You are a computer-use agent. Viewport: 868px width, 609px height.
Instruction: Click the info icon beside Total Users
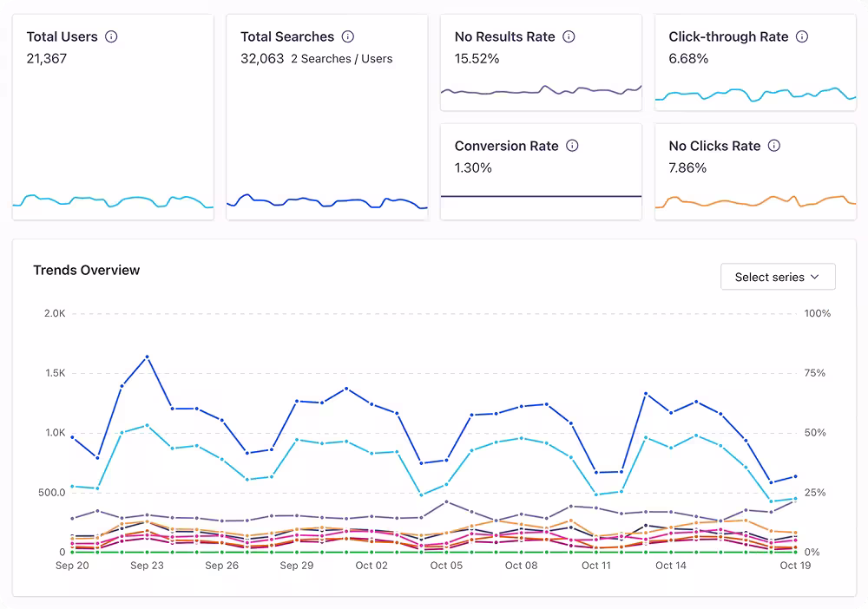click(x=111, y=36)
